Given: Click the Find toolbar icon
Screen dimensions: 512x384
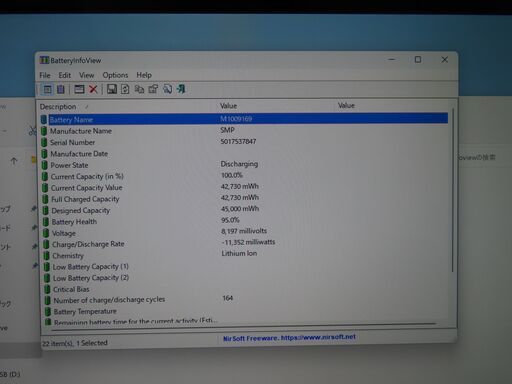Looking at the screenshot, I should 167,89.
